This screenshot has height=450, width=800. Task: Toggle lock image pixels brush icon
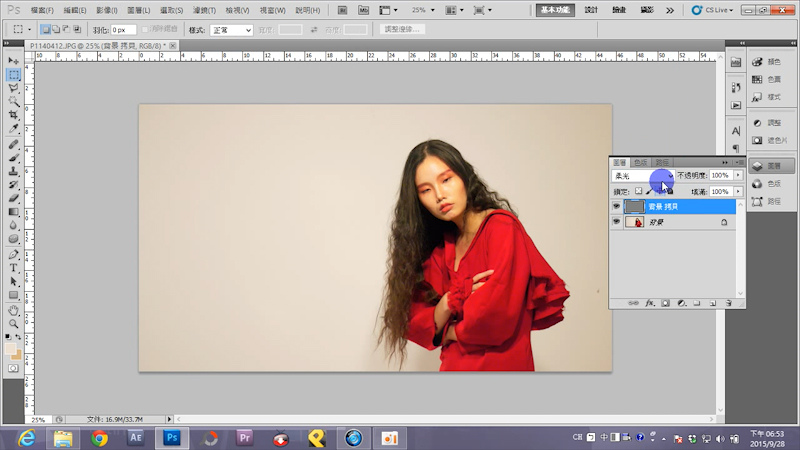(648, 191)
